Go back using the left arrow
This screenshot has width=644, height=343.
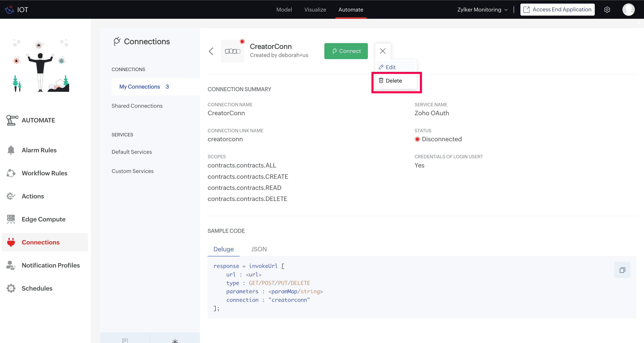pos(211,51)
